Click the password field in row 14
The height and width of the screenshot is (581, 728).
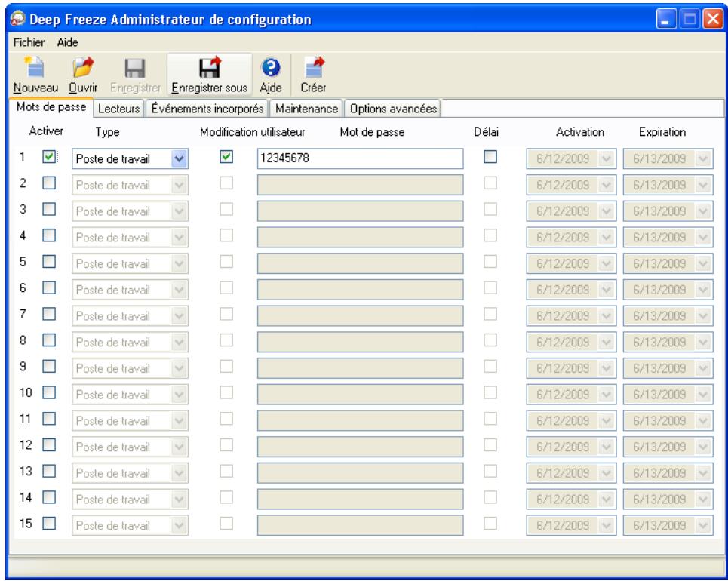click(361, 500)
